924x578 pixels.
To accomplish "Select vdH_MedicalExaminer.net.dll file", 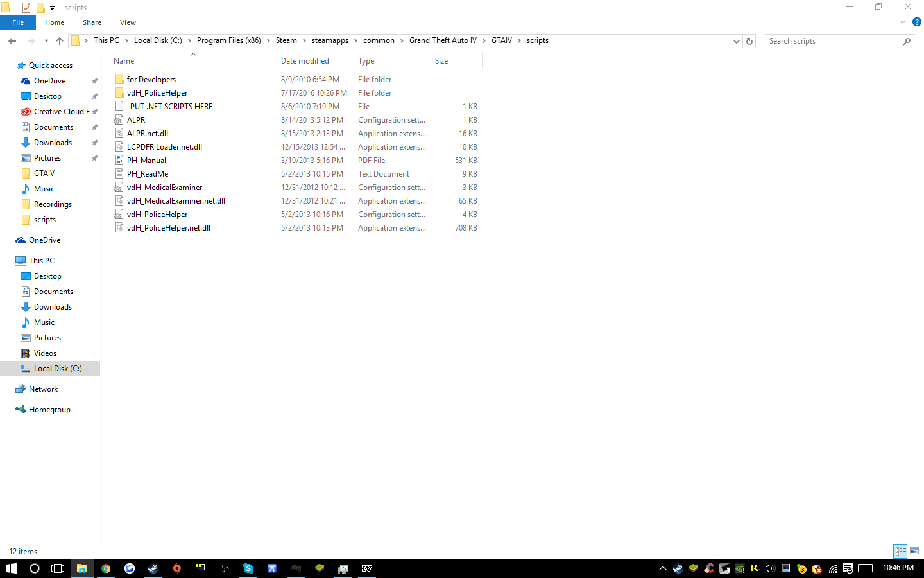I will coord(176,201).
